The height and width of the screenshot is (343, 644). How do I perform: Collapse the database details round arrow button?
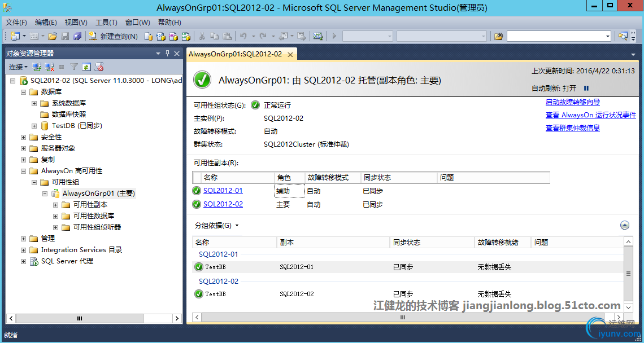coord(625,225)
